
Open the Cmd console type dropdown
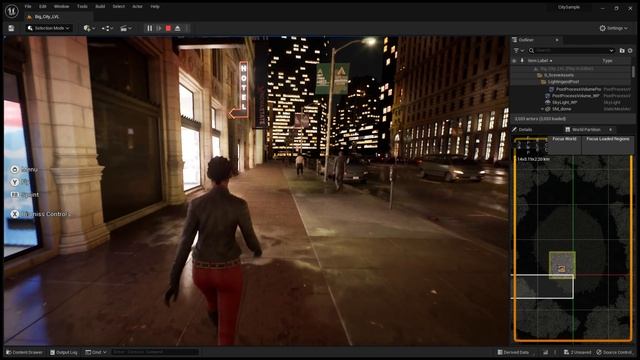pos(96,352)
